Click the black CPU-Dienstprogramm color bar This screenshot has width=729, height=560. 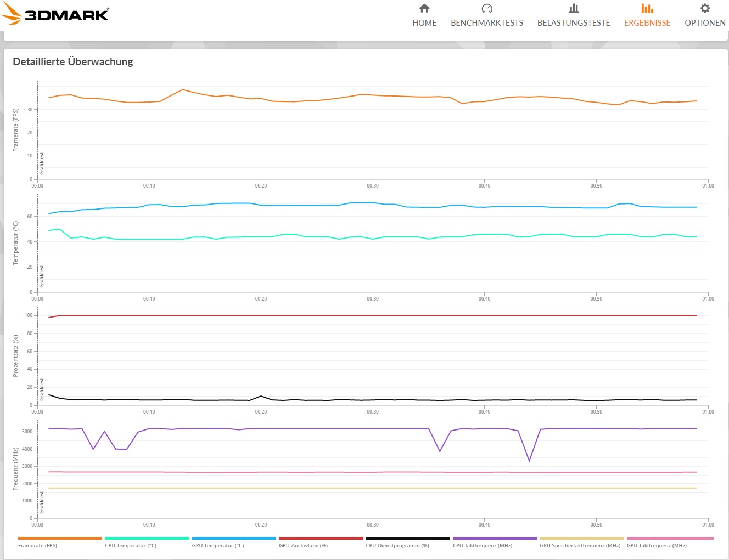[408, 538]
